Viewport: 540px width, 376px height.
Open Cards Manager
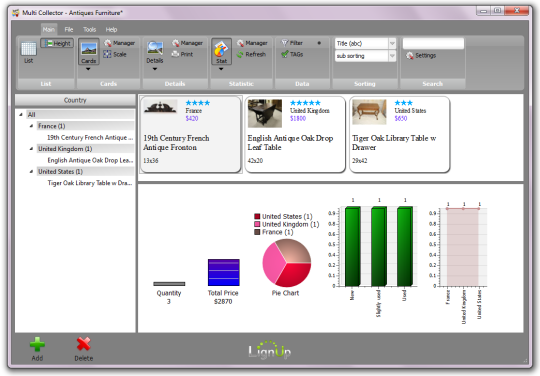coord(119,43)
